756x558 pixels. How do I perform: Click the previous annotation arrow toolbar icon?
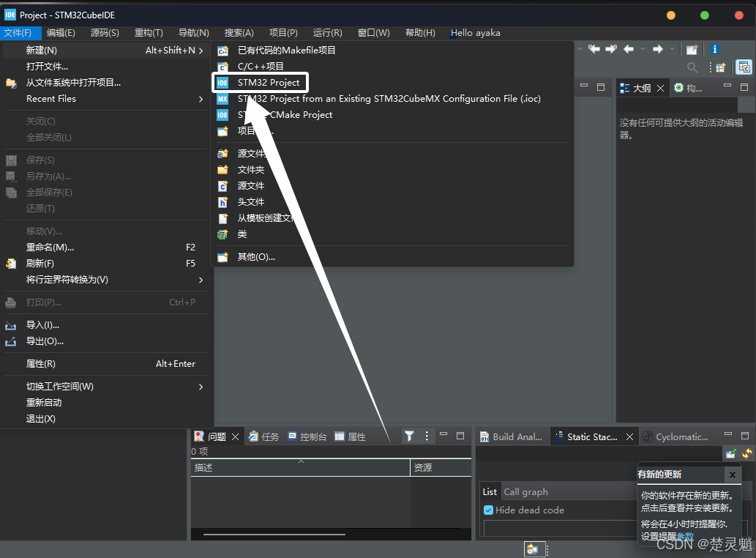(594, 49)
